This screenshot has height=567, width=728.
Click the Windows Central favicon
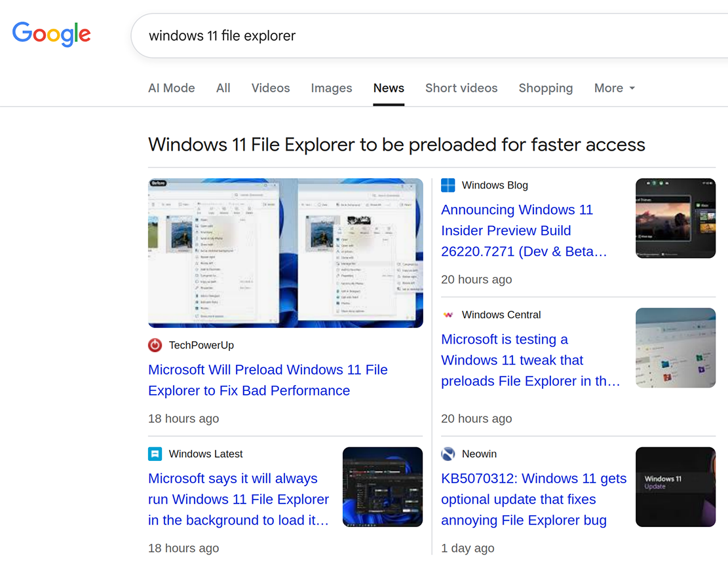click(x=448, y=315)
